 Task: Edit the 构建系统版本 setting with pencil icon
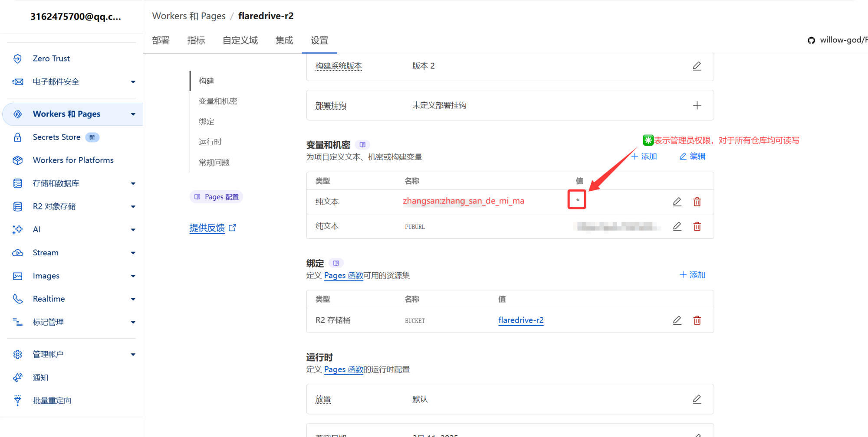[x=697, y=66]
